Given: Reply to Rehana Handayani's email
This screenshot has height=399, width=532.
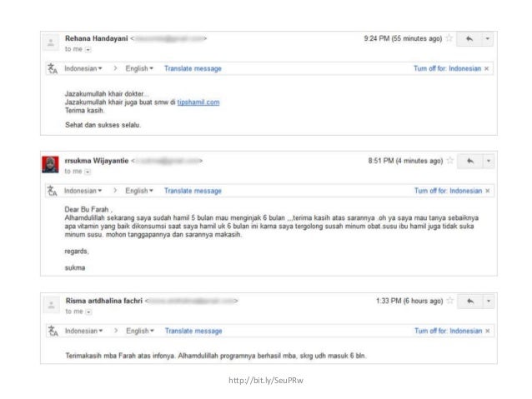Looking at the screenshot, I should tap(470, 39).
